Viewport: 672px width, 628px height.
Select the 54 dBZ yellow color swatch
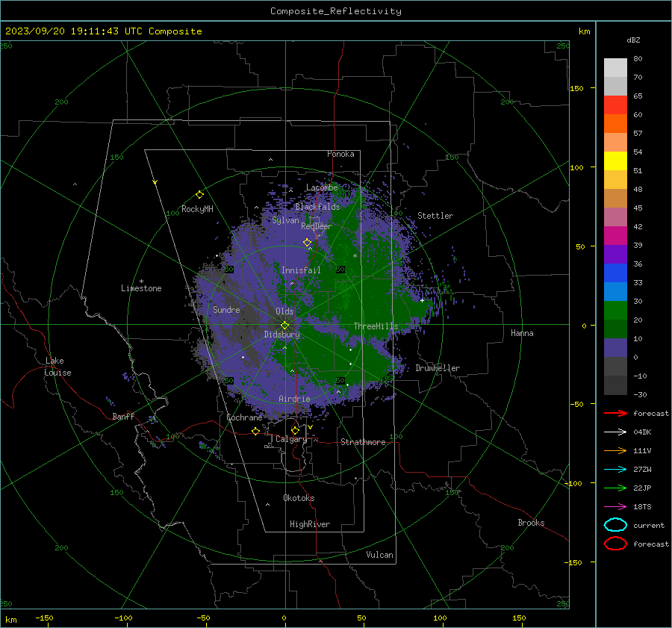click(x=615, y=161)
